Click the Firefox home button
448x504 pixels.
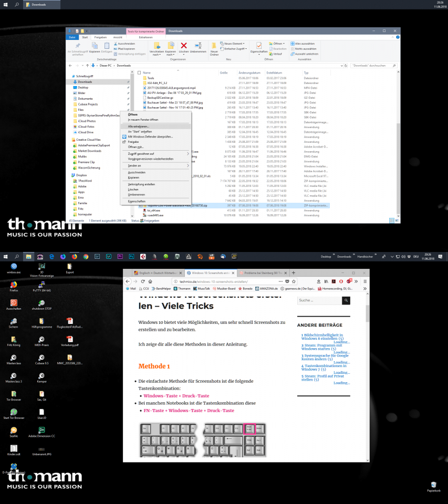(x=150, y=281)
